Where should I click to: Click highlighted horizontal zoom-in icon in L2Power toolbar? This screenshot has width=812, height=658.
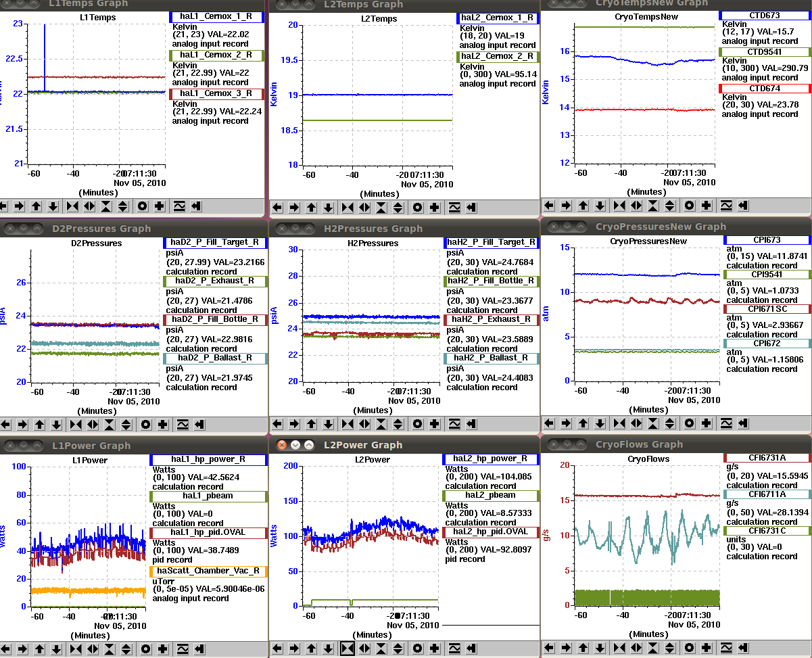(x=348, y=649)
